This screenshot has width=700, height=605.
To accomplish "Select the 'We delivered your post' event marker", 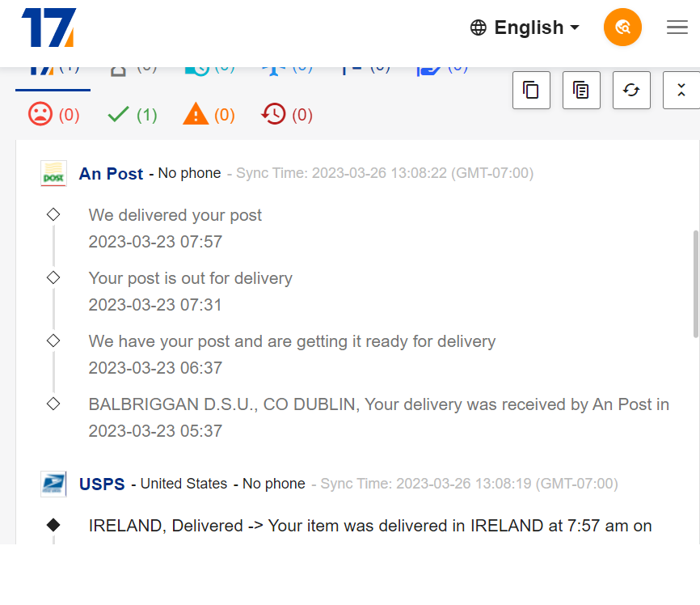I will click(53, 214).
